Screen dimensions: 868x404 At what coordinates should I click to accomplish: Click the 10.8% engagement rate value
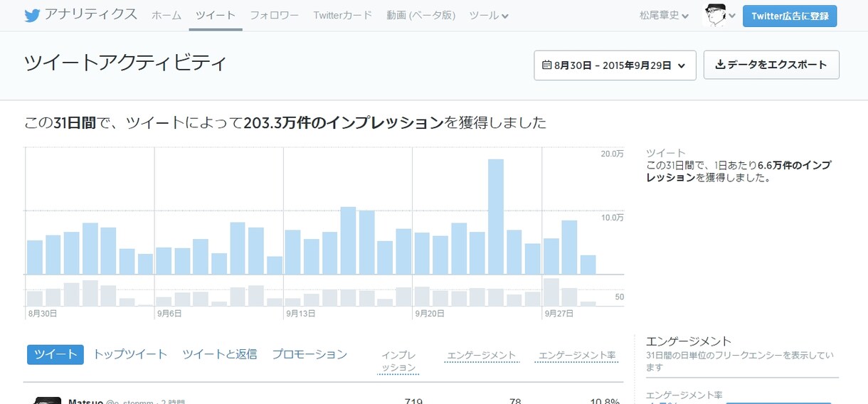coord(603,401)
